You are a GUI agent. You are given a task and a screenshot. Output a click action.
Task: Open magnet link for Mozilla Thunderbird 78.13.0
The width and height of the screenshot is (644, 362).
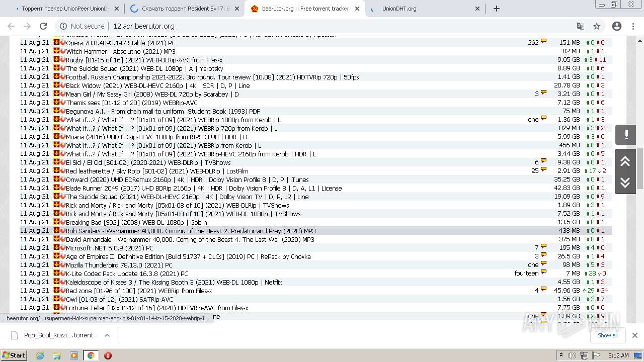point(63,265)
